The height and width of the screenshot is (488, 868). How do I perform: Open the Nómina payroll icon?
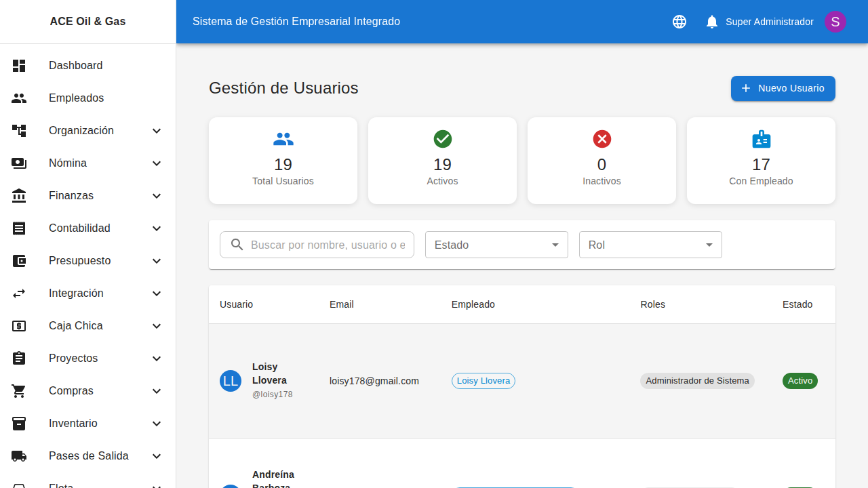pos(19,163)
